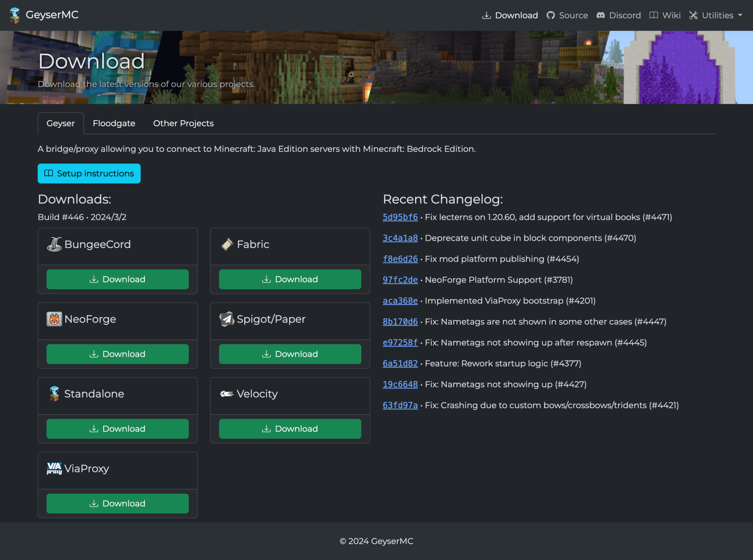Click the ViaProxy logo icon
The height and width of the screenshot is (560, 753).
(53, 468)
